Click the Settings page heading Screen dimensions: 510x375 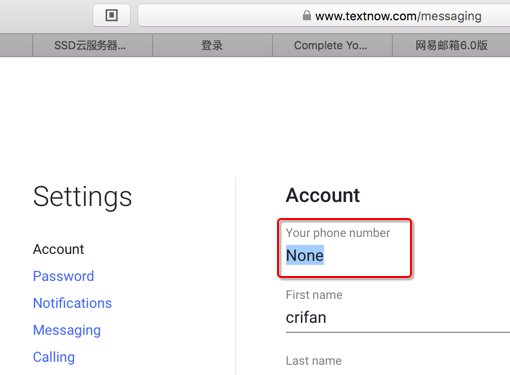[82, 197]
